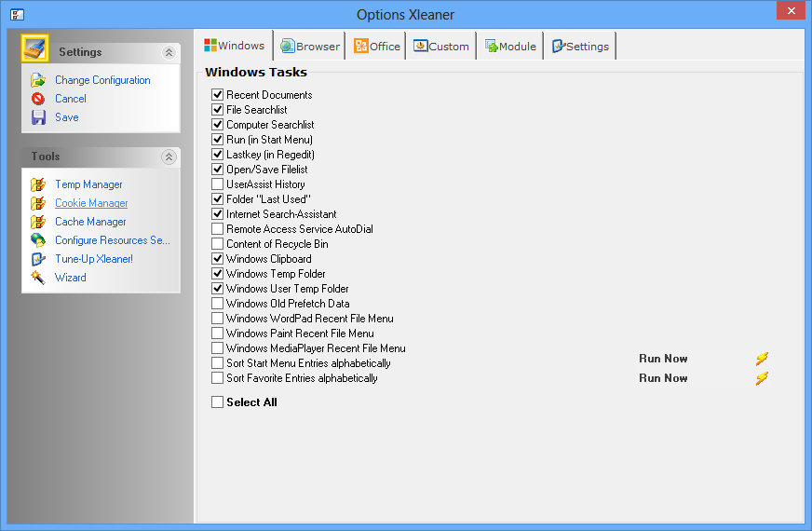Check Sort Favorite Entries alphabetically
812x531 pixels.
[218, 378]
